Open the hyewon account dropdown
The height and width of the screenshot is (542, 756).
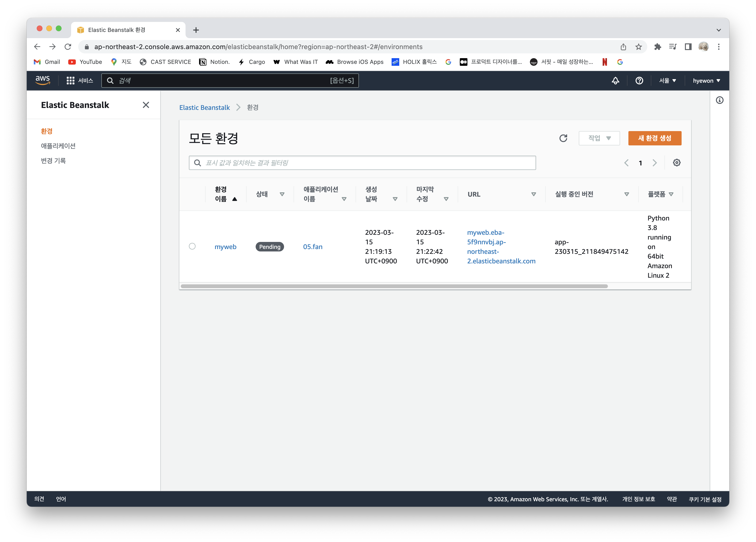pyautogui.click(x=706, y=81)
